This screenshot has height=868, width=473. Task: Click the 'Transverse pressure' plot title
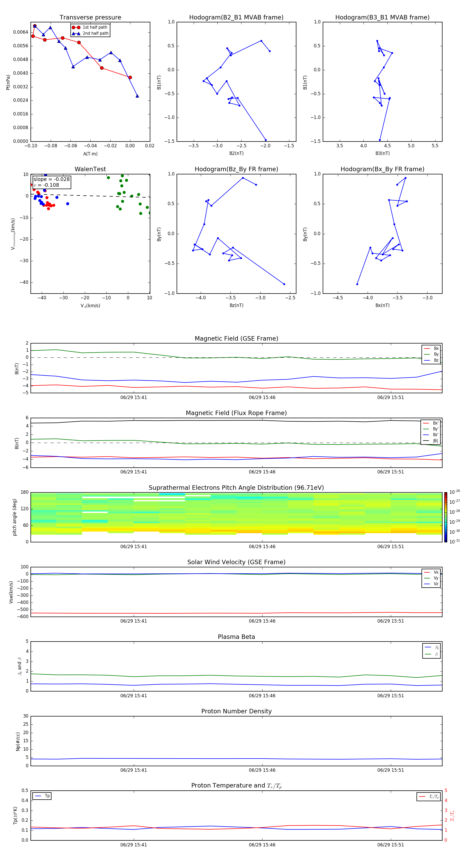(90, 17)
